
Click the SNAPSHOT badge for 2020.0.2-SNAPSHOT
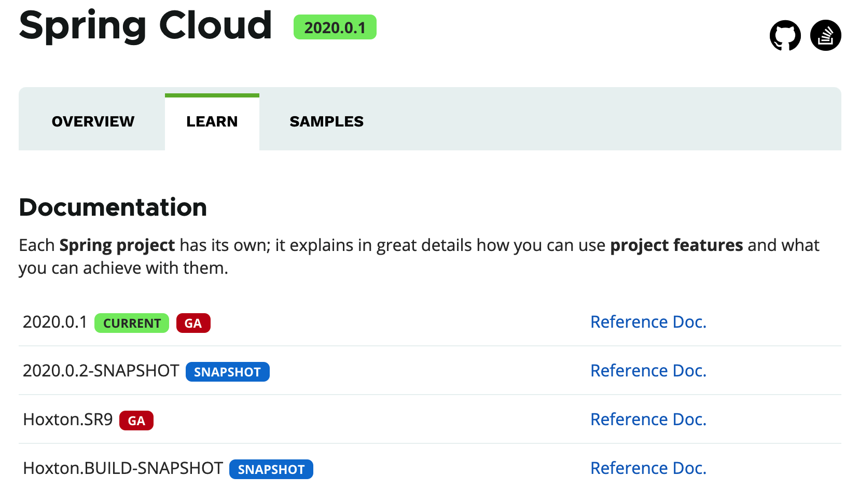click(227, 372)
